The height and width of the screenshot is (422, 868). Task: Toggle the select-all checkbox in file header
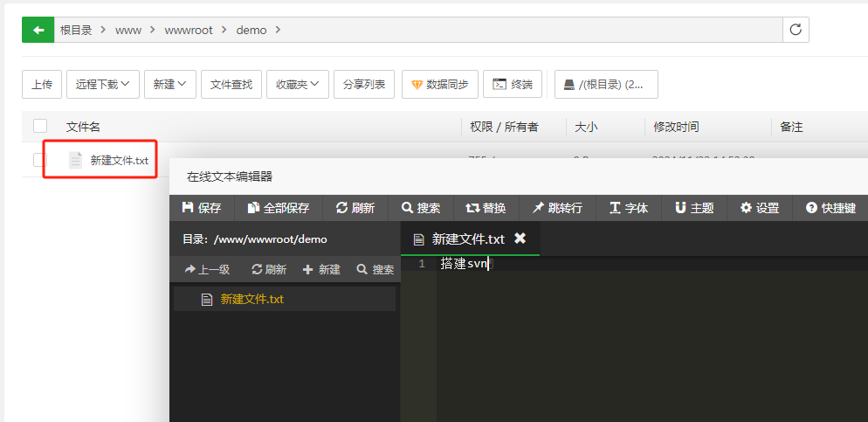coord(40,127)
